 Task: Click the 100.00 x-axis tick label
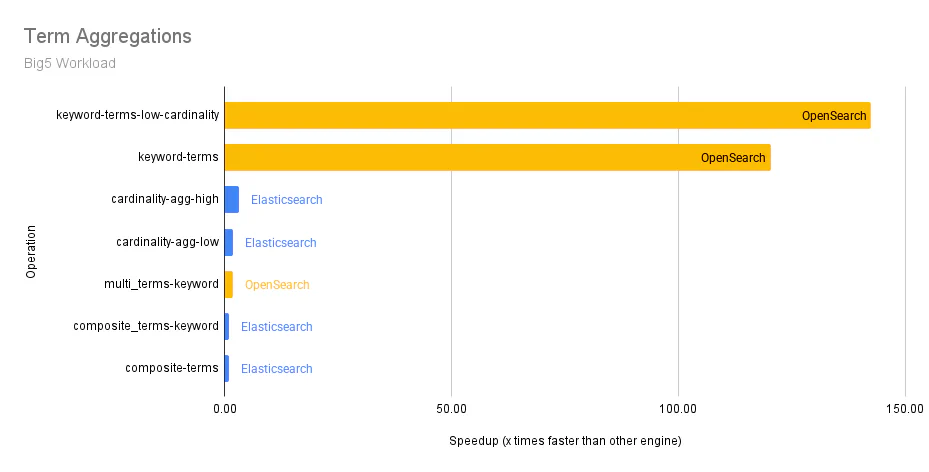[678, 408]
